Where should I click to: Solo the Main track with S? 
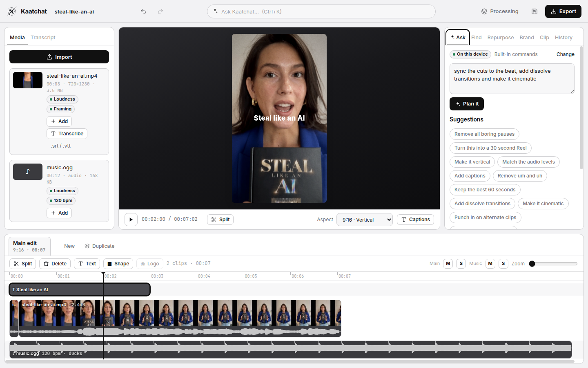[461, 264]
